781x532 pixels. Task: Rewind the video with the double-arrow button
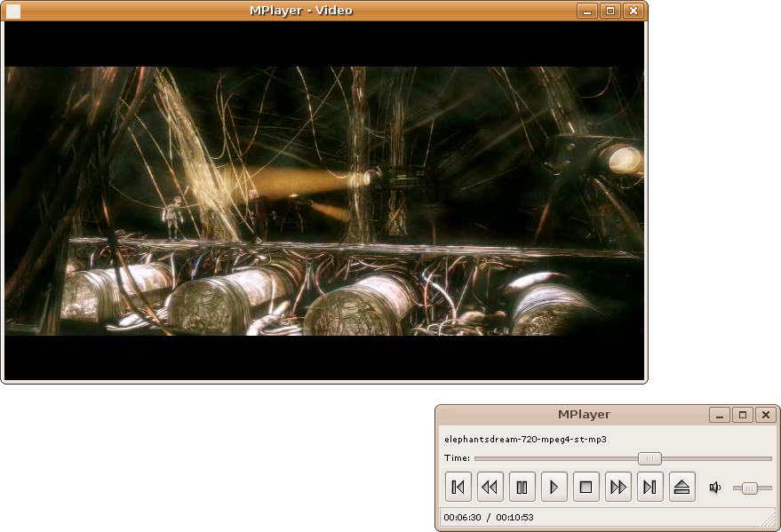[x=490, y=487]
